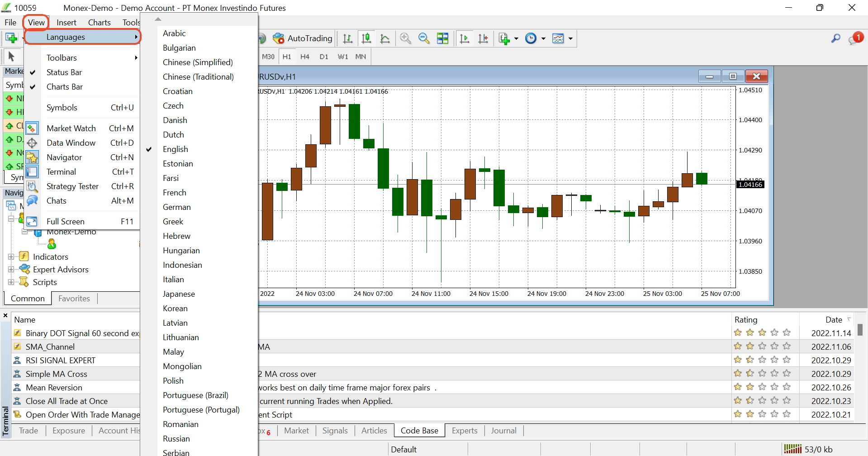Click the Chats speech bubble icon
This screenshot has height=456, width=868.
[32, 201]
